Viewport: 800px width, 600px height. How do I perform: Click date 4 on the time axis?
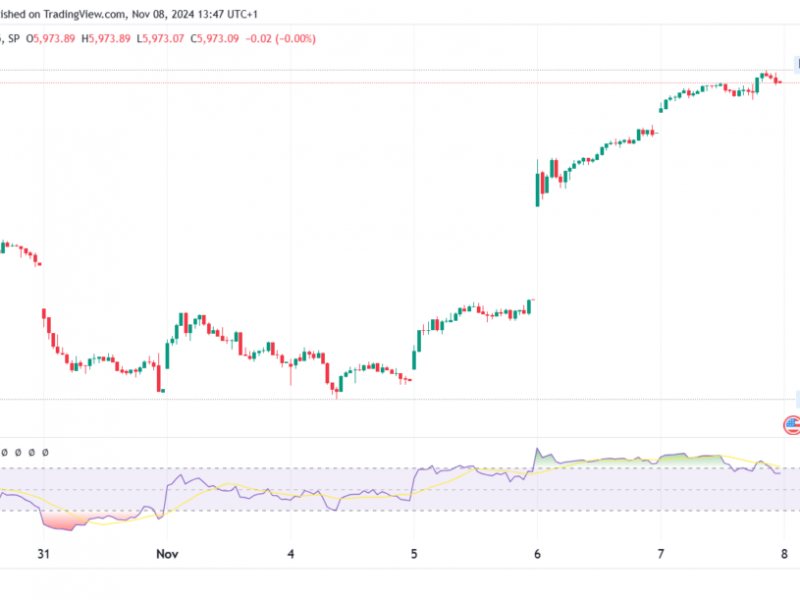(291, 553)
